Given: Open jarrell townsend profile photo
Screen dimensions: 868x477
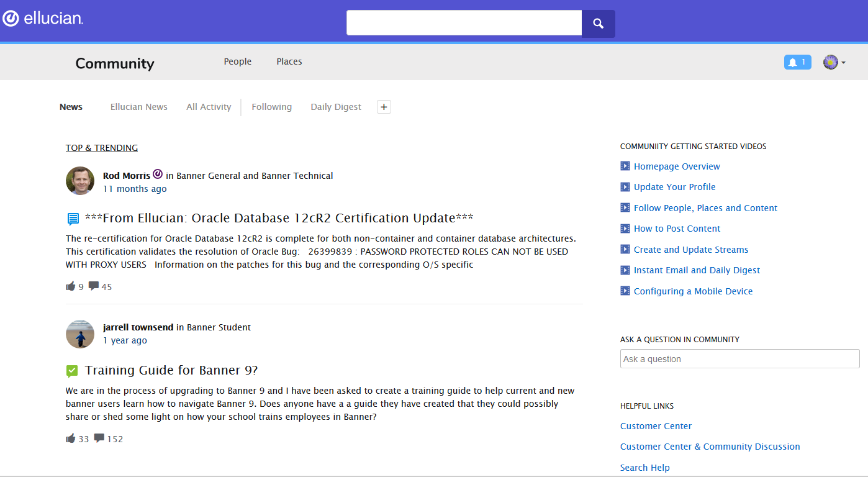Looking at the screenshot, I should point(80,334).
